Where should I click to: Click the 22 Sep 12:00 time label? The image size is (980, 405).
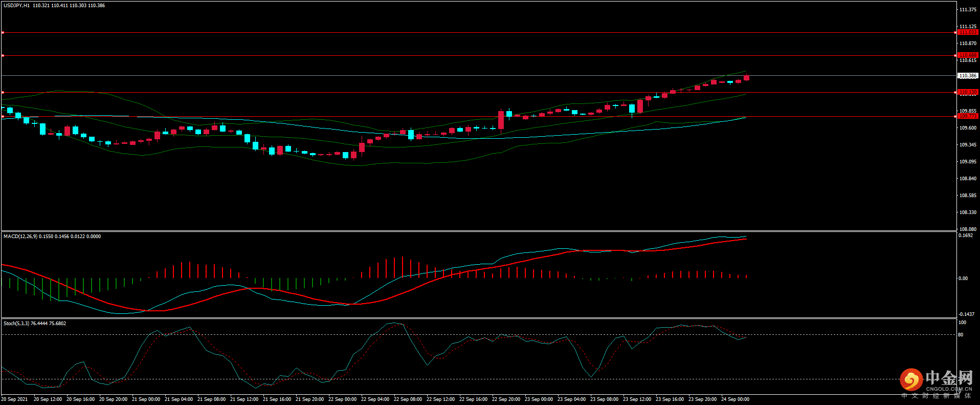point(440,399)
